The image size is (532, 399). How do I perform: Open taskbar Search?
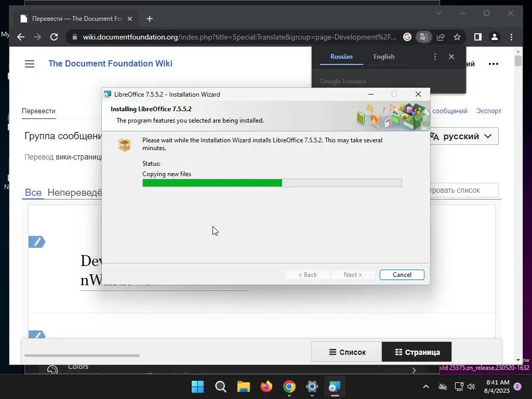(220, 387)
